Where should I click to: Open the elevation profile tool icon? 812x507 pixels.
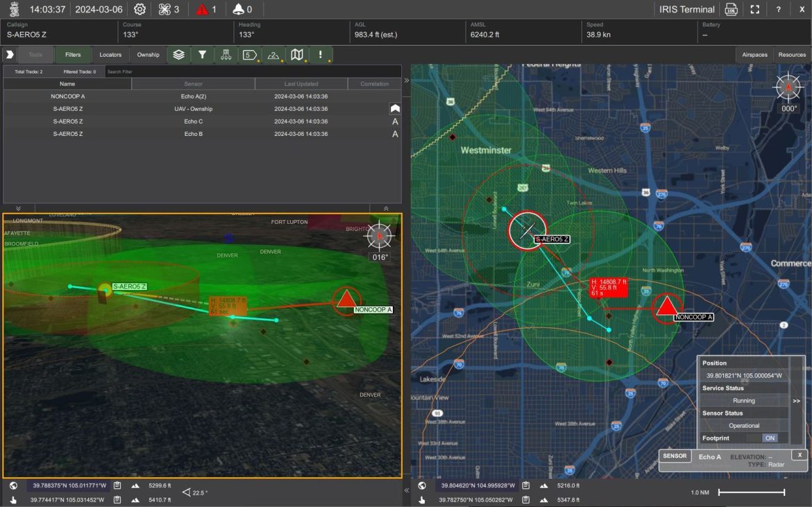click(x=273, y=54)
